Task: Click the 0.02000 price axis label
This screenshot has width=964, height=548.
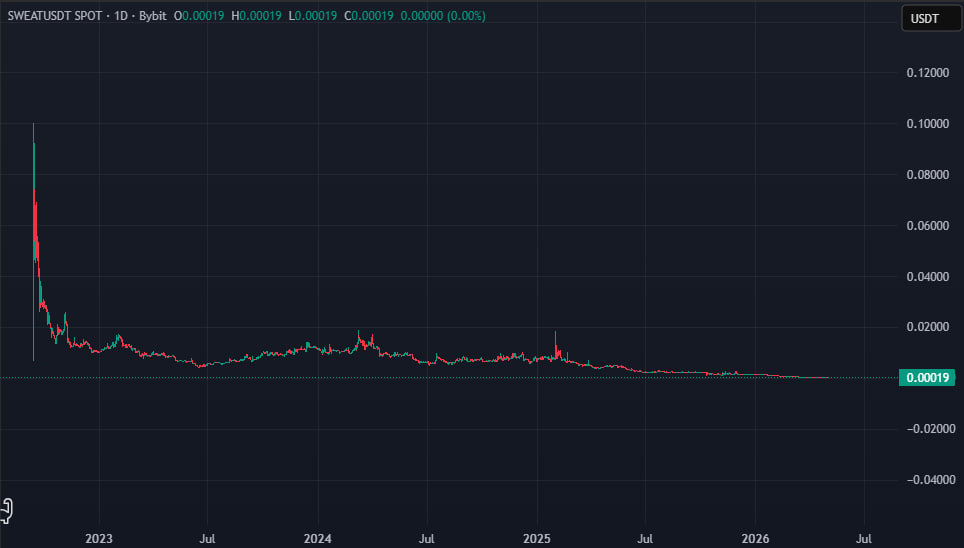Action: click(928, 327)
